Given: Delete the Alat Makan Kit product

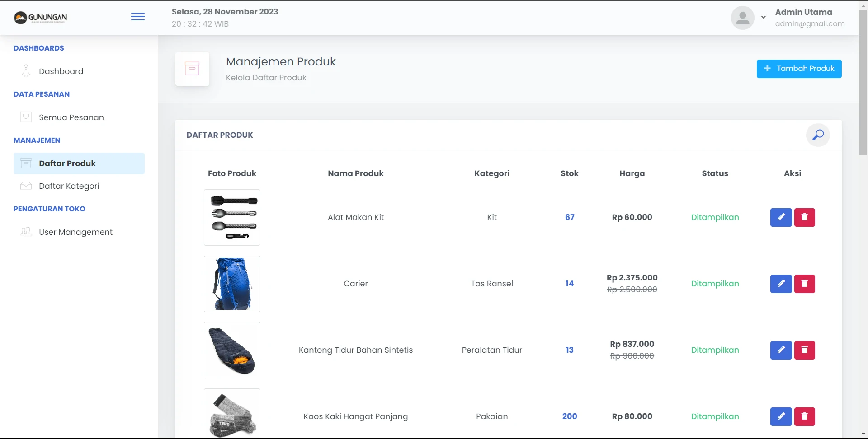Looking at the screenshot, I should (x=804, y=217).
